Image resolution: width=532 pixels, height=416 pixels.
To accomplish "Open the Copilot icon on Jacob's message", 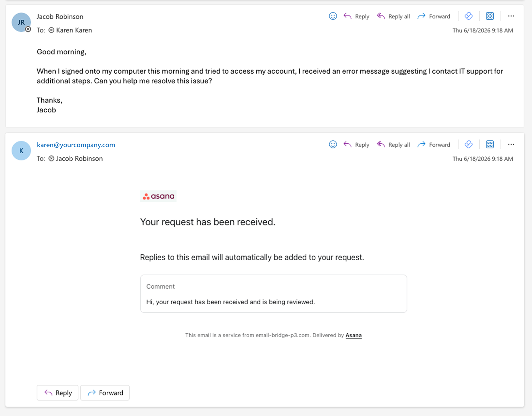I will coord(468,16).
